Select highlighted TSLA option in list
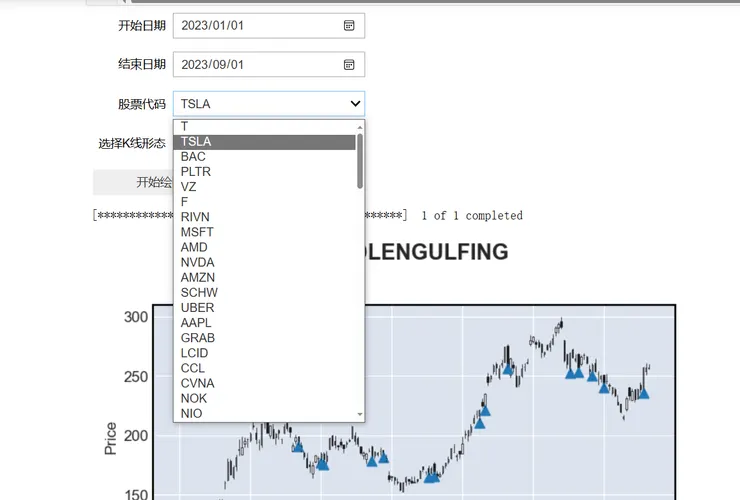Image resolution: width=740 pixels, height=500 pixels. point(264,142)
